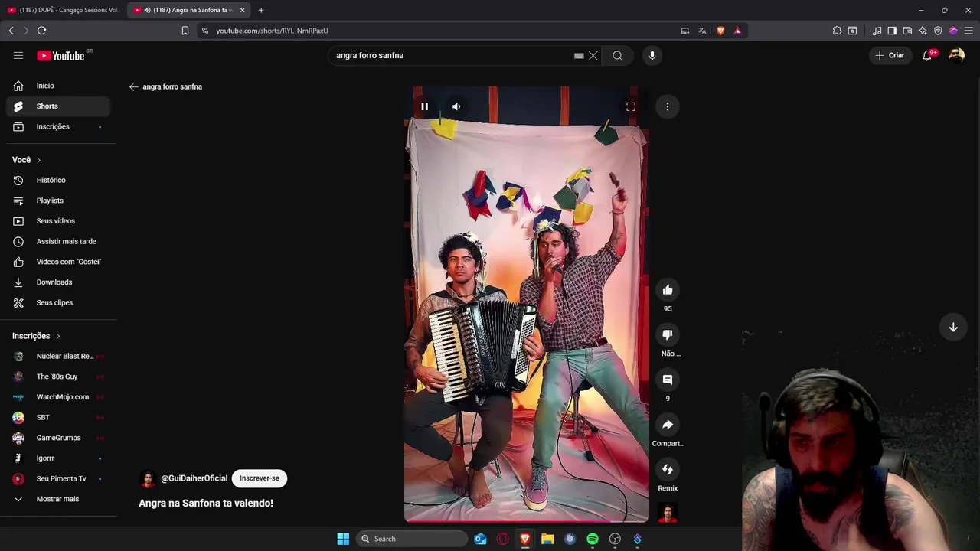This screenshot has height=551, width=980.
Task: Open a new browser tab
Action: 261,10
